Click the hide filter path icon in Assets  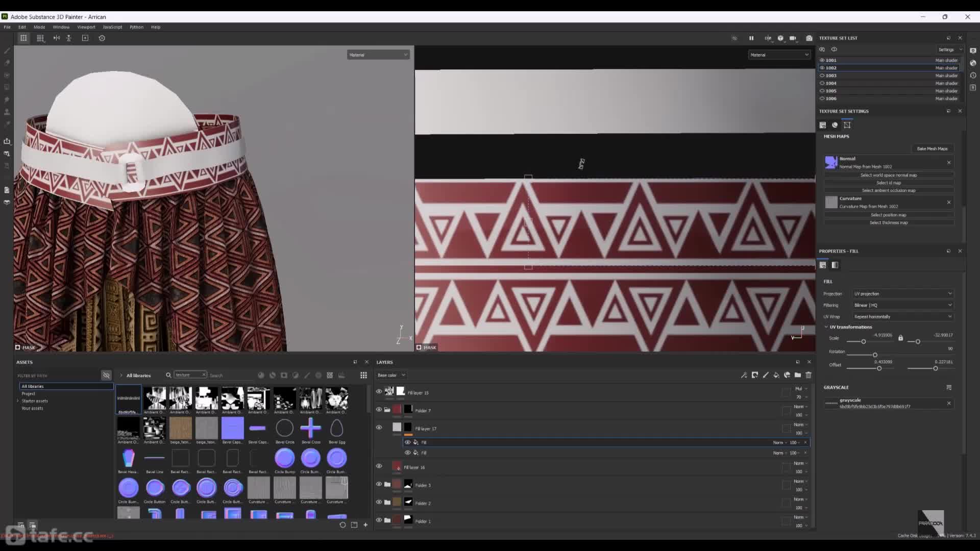pos(106,375)
